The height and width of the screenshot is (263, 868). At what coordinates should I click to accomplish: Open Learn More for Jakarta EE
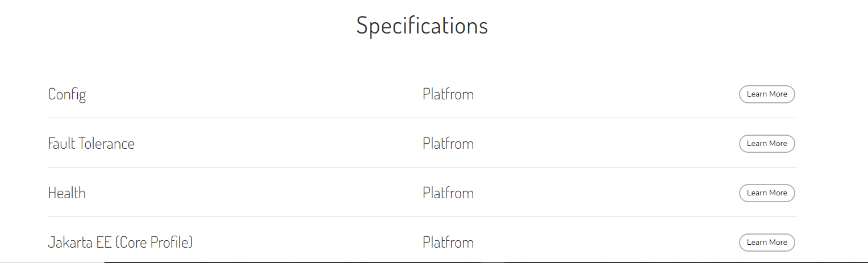click(766, 243)
